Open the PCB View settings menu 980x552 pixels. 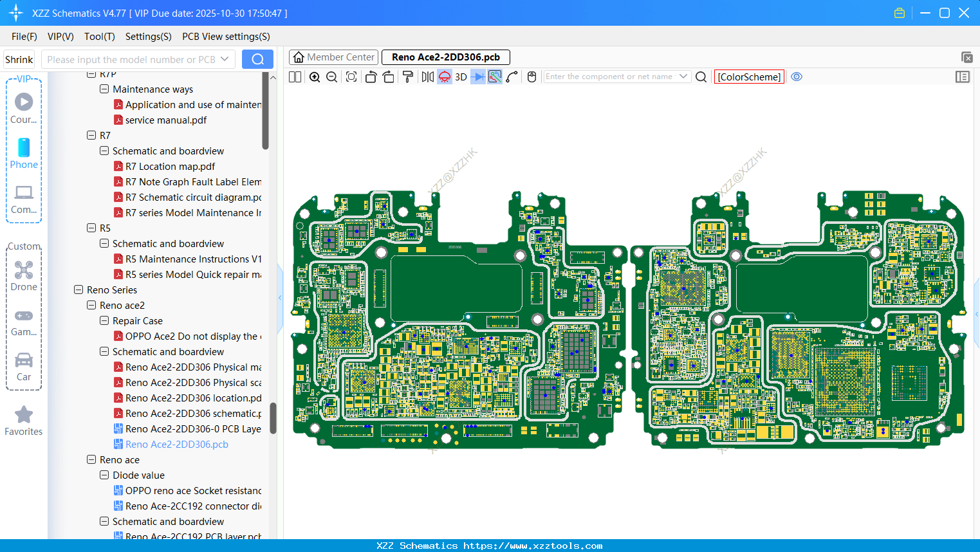[x=226, y=37]
